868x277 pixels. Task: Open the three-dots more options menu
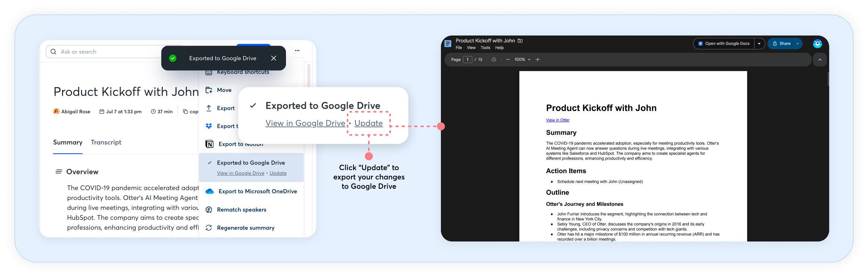(297, 50)
